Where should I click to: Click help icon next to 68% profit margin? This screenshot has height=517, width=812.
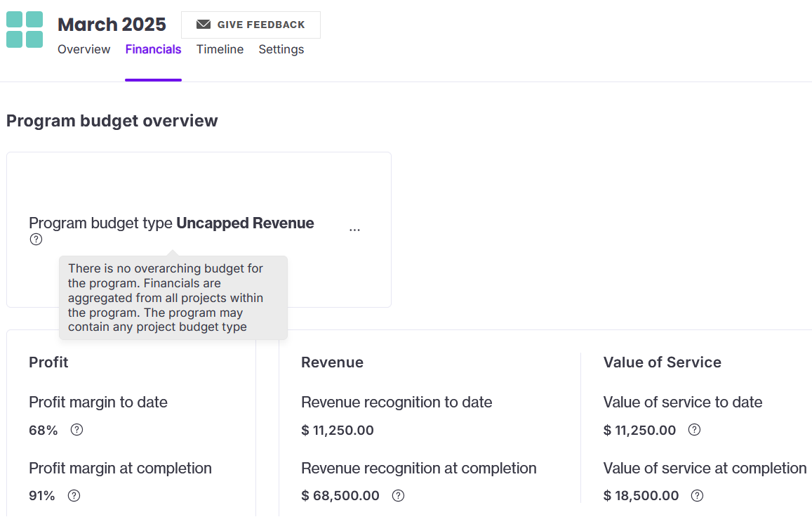[x=76, y=430]
